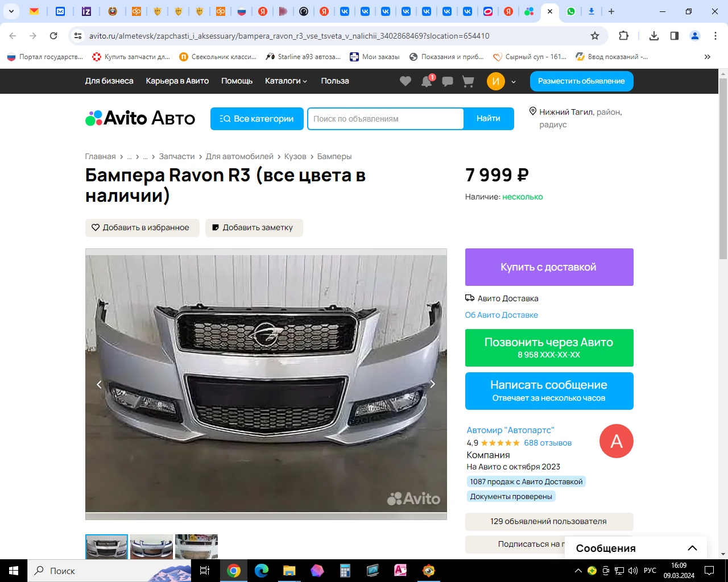Go to Главная breadcrumb
The height and width of the screenshot is (582, 728).
click(x=101, y=156)
